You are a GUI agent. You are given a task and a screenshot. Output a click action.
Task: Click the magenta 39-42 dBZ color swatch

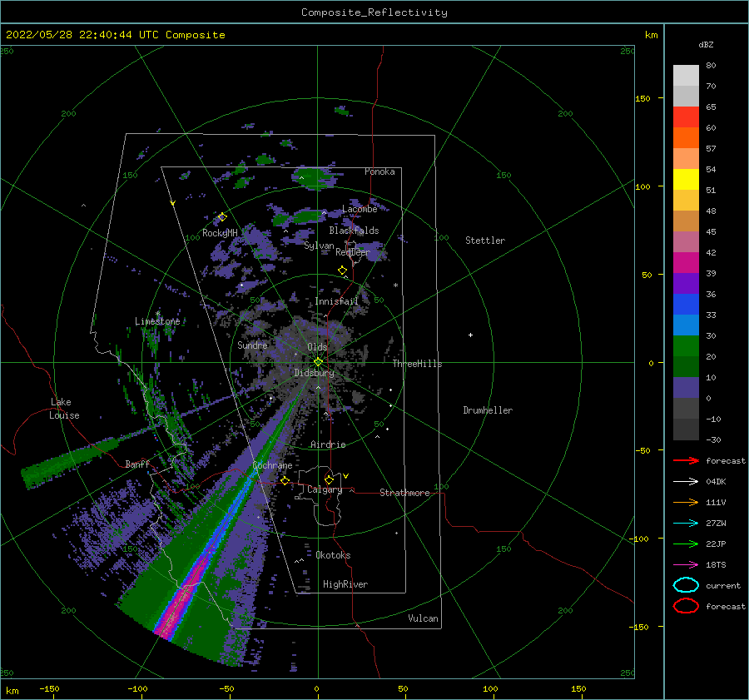point(686,262)
